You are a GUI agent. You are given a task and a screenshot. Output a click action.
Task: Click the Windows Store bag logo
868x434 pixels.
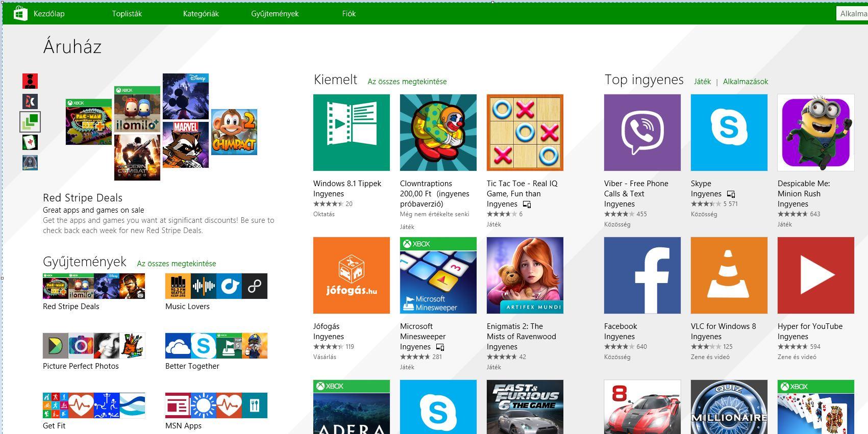pos(20,13)
